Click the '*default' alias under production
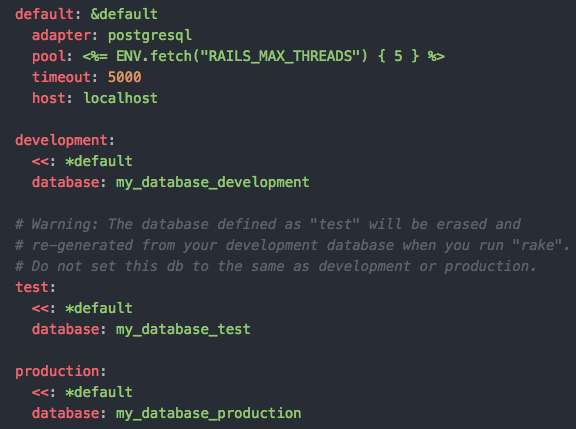Viewport: 576px width, 429px height. pyautogui.click(x=99, y=392)
